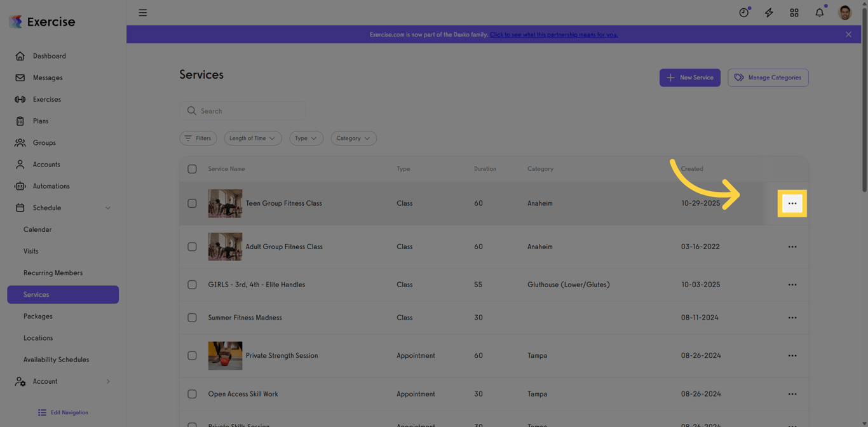The height and width of the screenshot is (427, 868).
Task: Click the New Service button
Action: (690, 78)
